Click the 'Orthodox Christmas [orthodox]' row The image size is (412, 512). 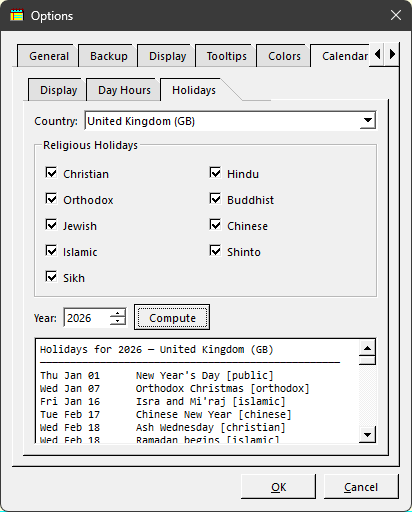coord(175,388)
